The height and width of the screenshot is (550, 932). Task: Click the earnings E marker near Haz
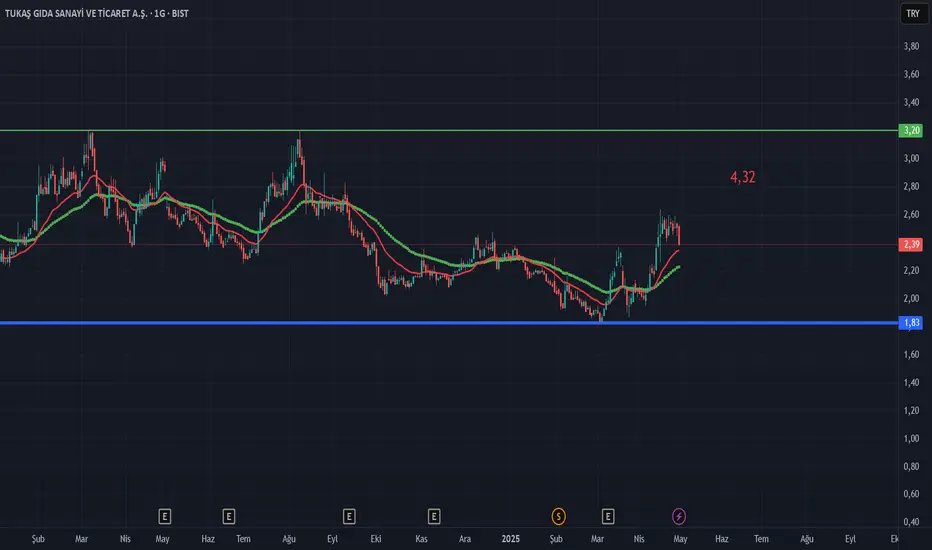(x=229, y=517)
